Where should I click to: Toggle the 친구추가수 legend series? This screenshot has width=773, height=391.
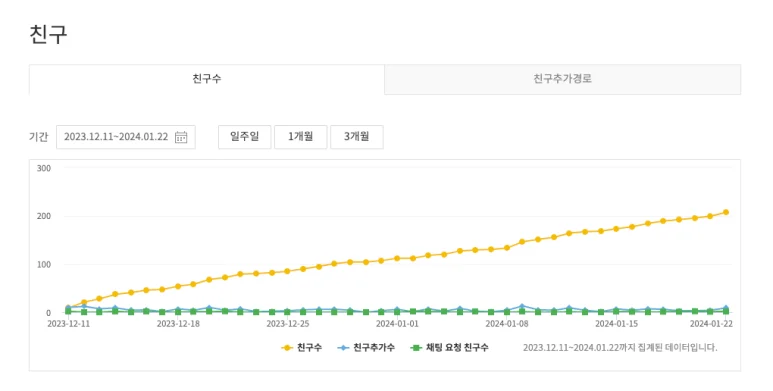click(x=366, y=348)
